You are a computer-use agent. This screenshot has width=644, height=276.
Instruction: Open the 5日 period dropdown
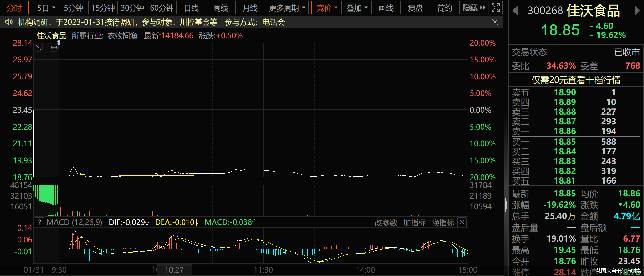click(46, 8)
